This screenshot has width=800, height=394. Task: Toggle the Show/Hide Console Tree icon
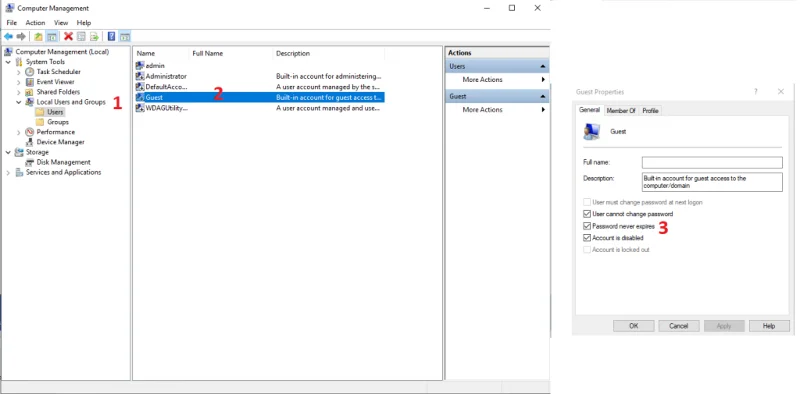52,37
